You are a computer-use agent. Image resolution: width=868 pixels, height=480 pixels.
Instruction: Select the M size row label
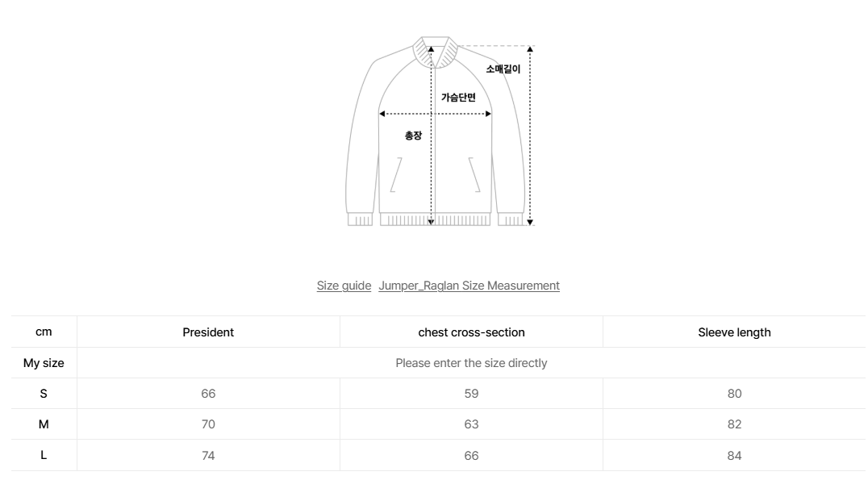pyautogui.click(x=44, y=424)
